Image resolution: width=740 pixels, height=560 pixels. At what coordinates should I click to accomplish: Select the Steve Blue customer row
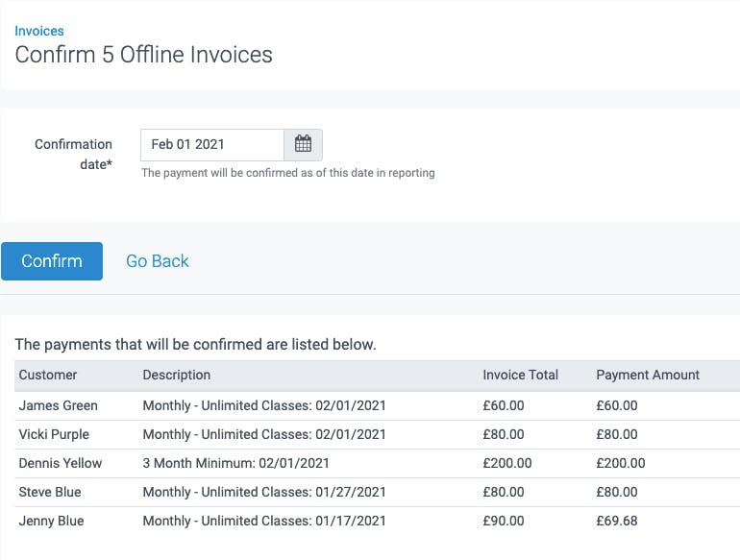(377, 492)
